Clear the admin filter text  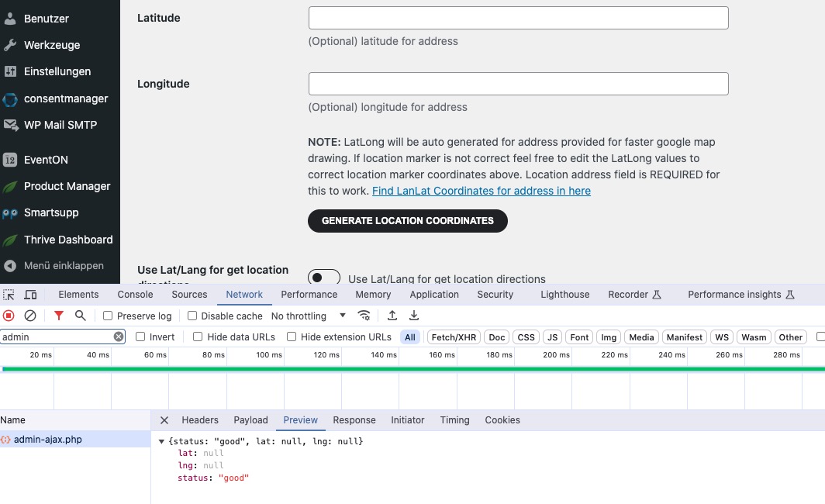click(x=119, y=337)
